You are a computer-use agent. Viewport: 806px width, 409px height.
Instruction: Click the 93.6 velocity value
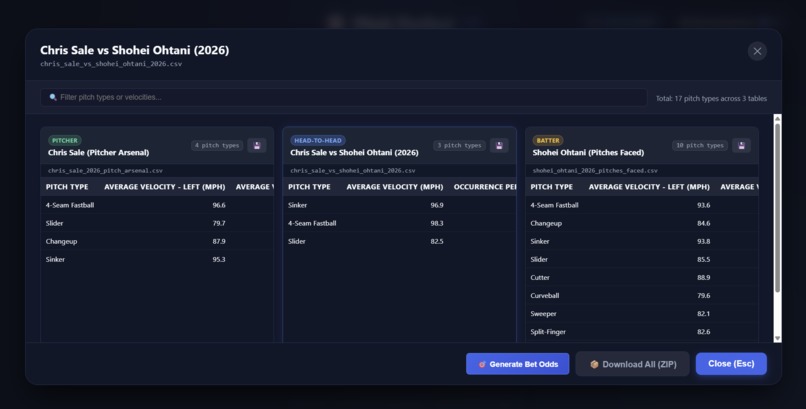[x=704, y=205]
